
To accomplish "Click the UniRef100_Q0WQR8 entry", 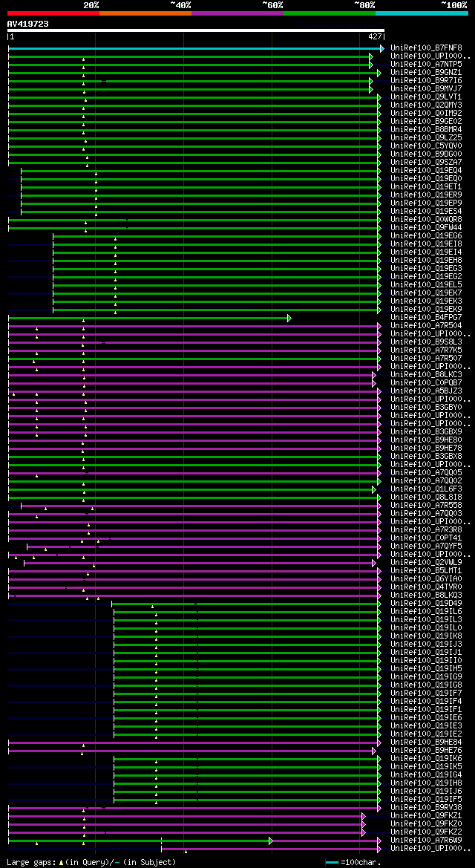I will point(426,219).
